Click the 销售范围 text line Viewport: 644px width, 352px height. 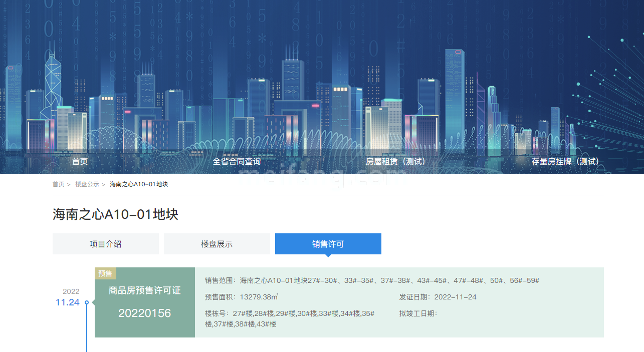coord(371,280)
